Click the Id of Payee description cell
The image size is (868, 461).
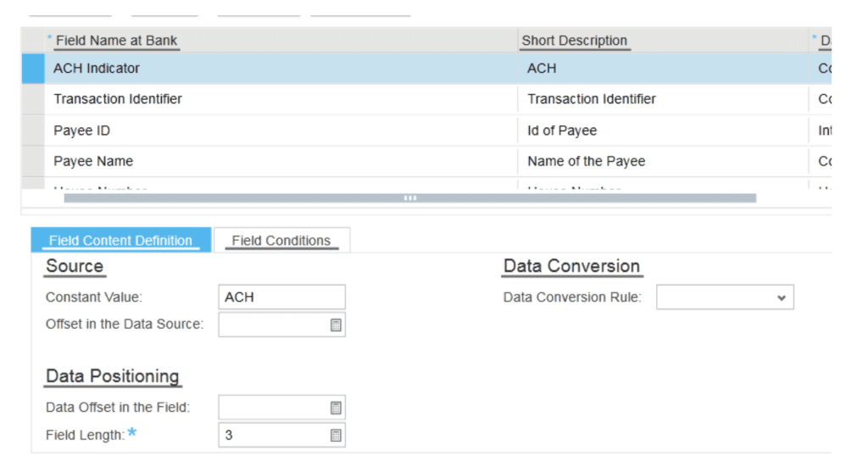click(x=663, y=131)
